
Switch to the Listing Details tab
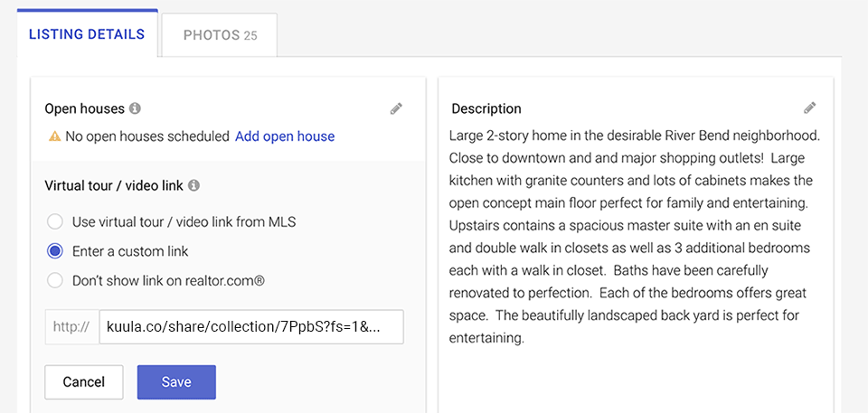pos(87,33)
